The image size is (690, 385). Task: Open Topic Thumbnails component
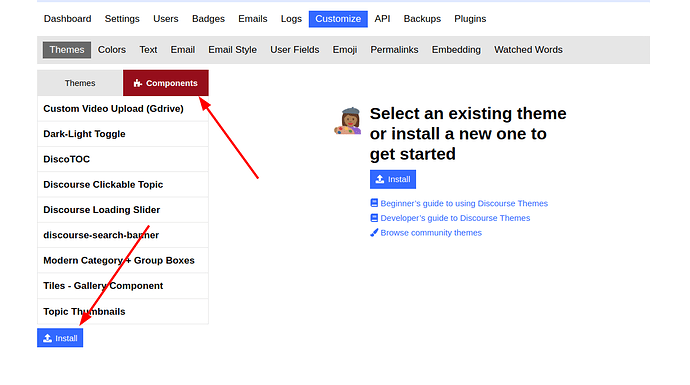(123, 312)
